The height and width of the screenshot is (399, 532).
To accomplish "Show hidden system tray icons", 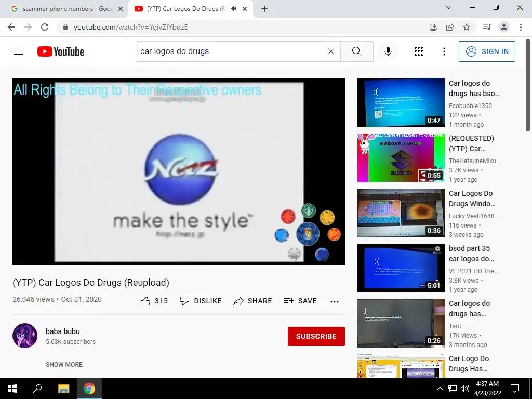I will (x=440, y=389).
